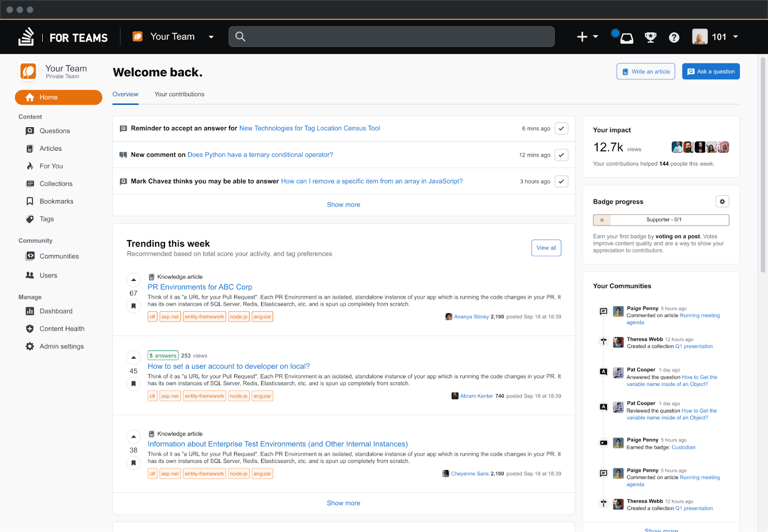Open the inbox icon in top bar
This screenshot has width=768, height=532.
(x=625, y=36)
